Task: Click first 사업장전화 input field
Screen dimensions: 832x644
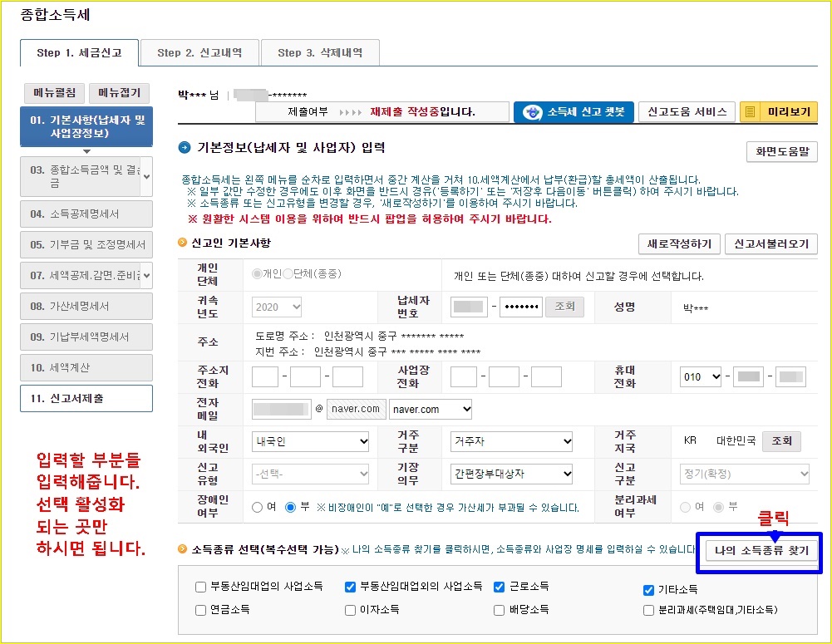Action: [x=463, y=376]
